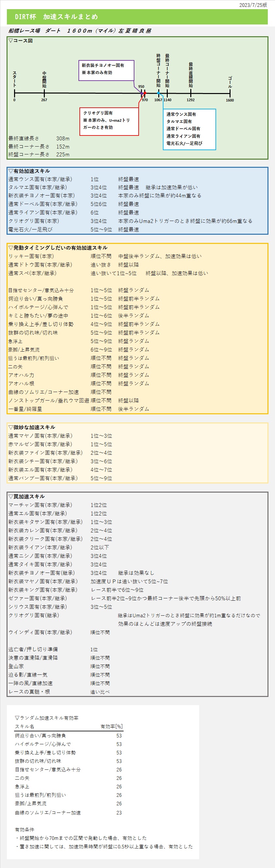The width and height of the screenshot is (275, 868).
Task: Click the "終盤コーナー開始" course marker label
Action: (x=158, y=71)
